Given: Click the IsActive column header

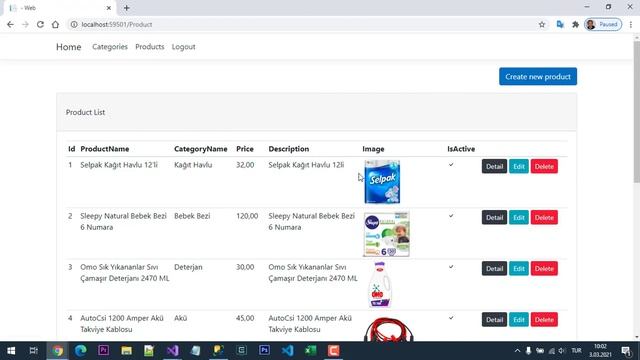Looking at the screenshot, I should [x=461, y=149].
